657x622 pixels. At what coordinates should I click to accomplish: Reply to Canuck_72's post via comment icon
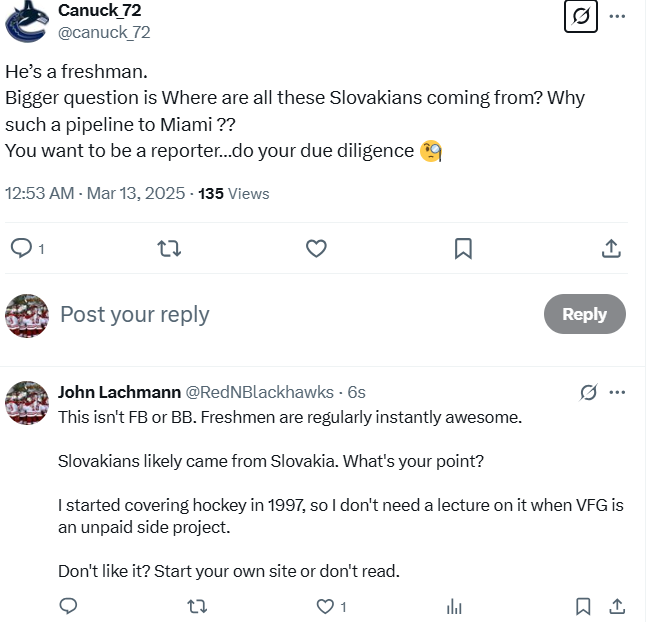(22, 248)
